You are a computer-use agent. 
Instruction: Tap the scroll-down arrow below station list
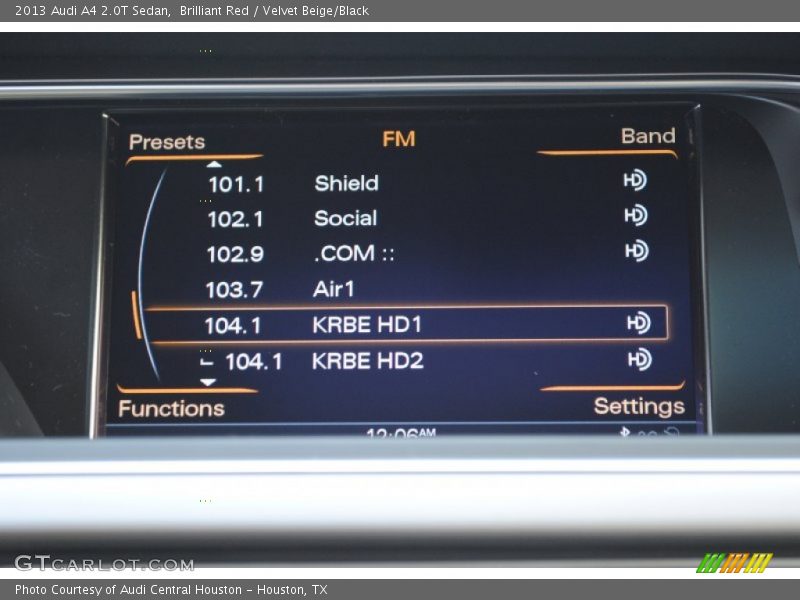click(208, 382)
